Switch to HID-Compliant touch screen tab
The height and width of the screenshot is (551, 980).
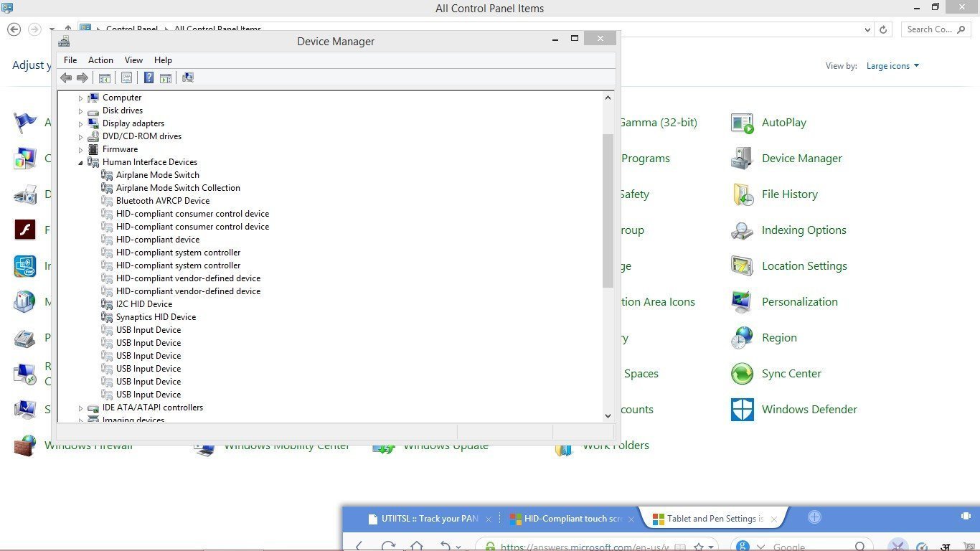pyautogui.click(x=572, y=519)
